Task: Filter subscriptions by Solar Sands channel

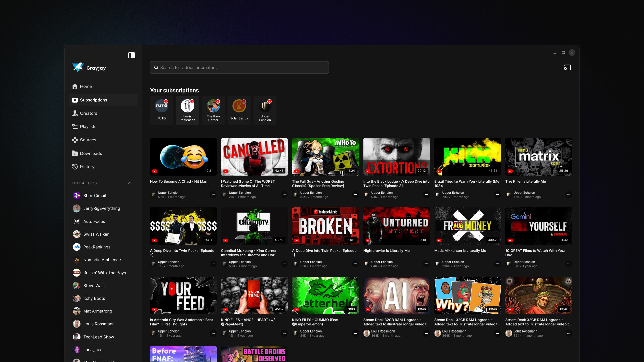Action: tap(239, 110)
